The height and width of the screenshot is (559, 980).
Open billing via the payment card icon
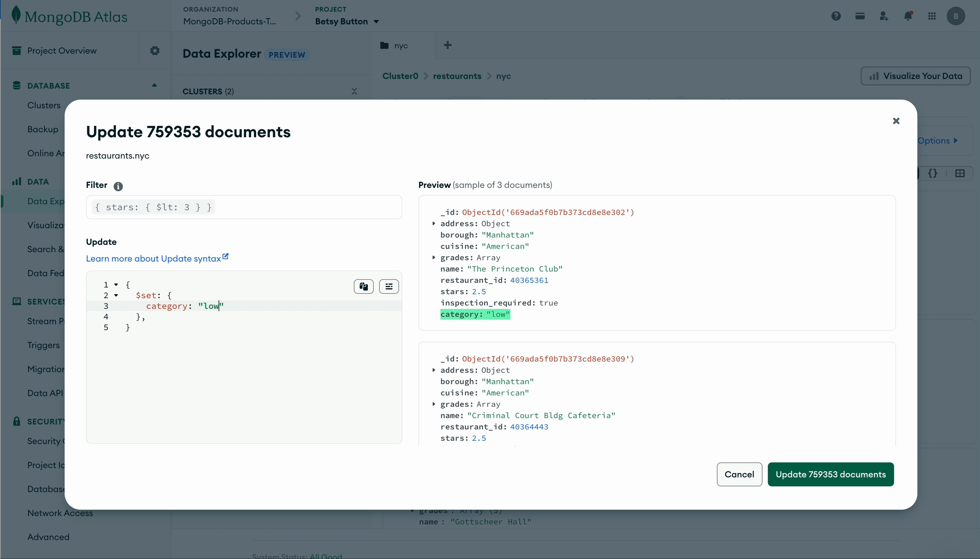click(860, 16)
